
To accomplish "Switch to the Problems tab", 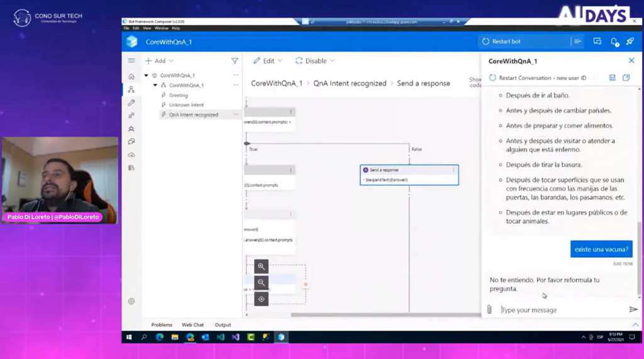I will coord(162,324).
